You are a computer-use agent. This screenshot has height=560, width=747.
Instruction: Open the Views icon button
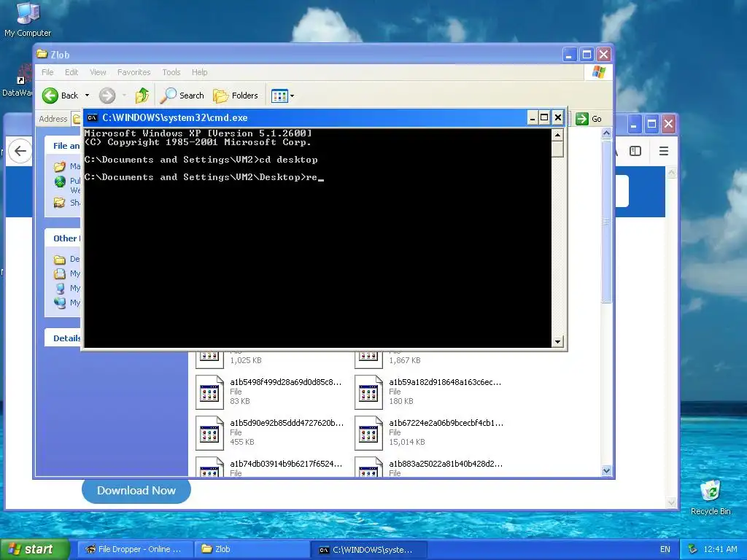pyautogui.click(x=279, y=96)
